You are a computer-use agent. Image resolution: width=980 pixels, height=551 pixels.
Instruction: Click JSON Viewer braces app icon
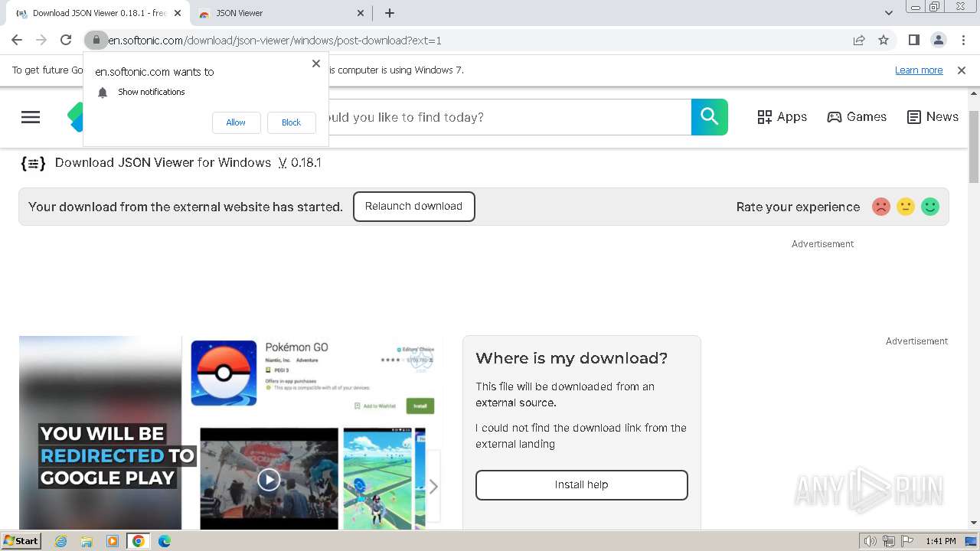coord(33,163)
